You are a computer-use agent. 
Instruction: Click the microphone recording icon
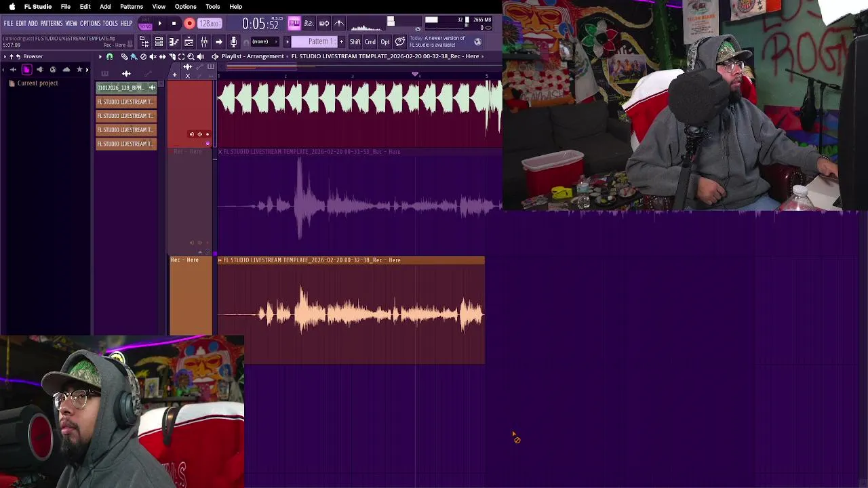(x=233, y=42)
